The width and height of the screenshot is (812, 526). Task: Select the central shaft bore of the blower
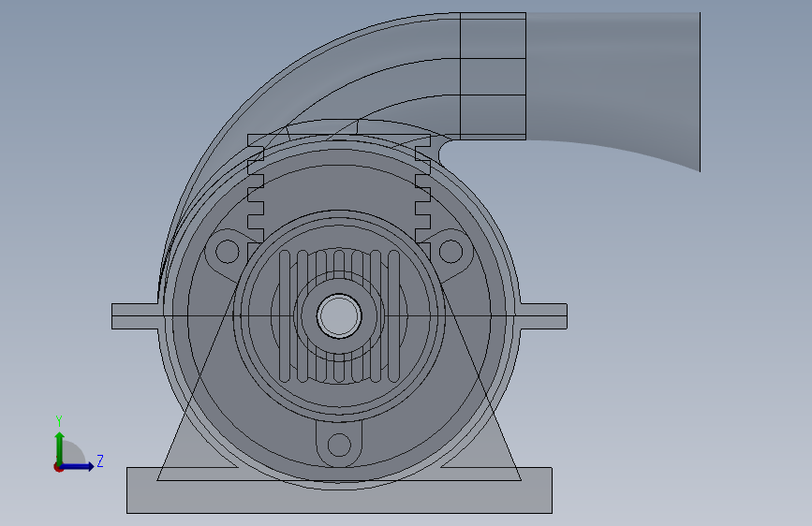pos(339,315)
